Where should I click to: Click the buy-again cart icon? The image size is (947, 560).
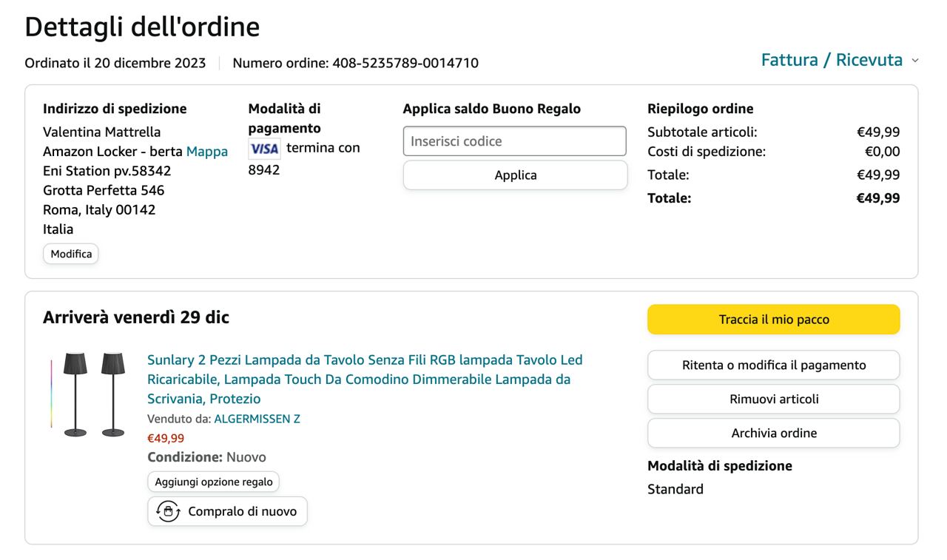pyautogui.click(x=168, y=511)
